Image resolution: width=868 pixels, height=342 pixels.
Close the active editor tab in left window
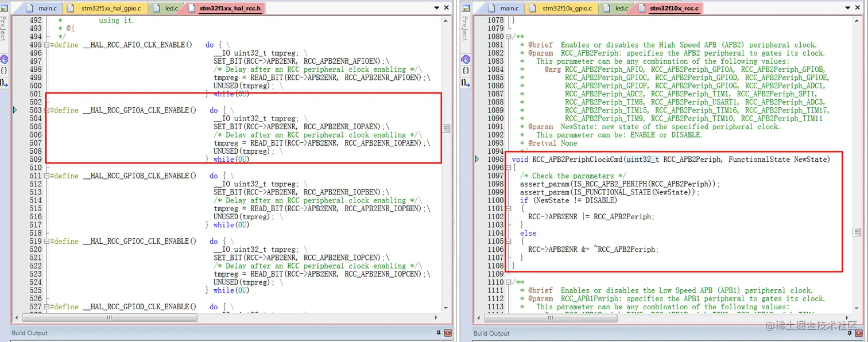pyautogui.click(x=447, y=8)
